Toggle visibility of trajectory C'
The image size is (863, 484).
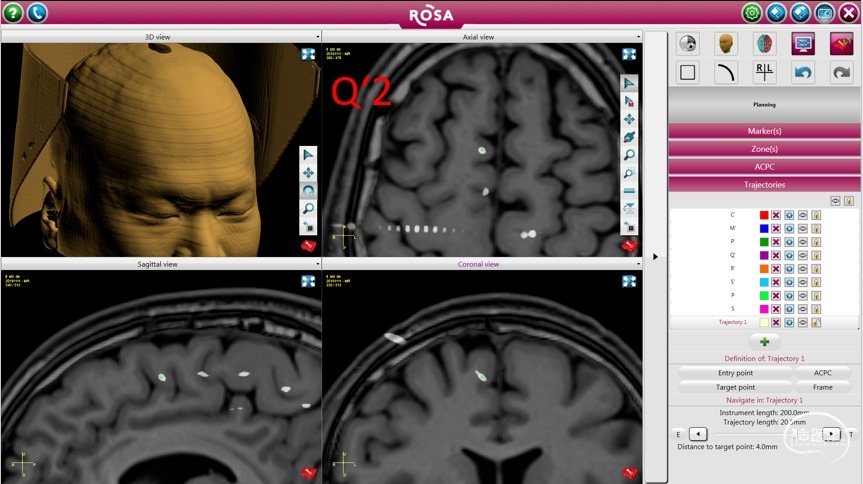[802, 215]
